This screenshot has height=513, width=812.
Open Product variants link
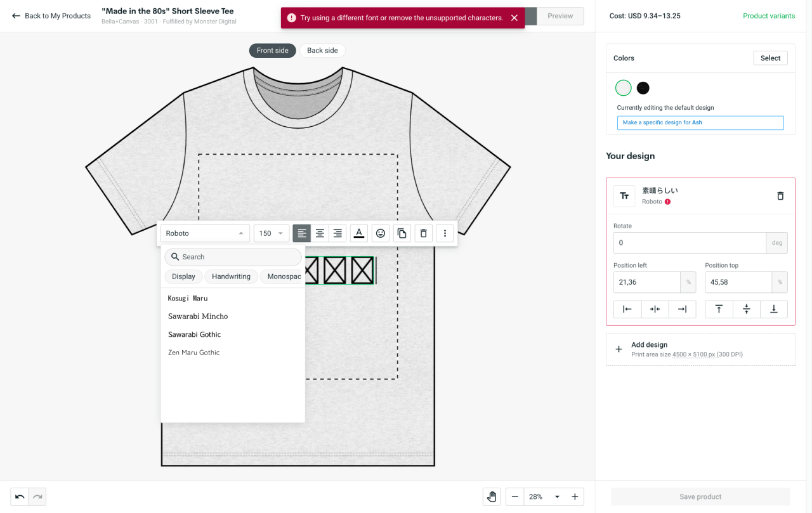769,16
